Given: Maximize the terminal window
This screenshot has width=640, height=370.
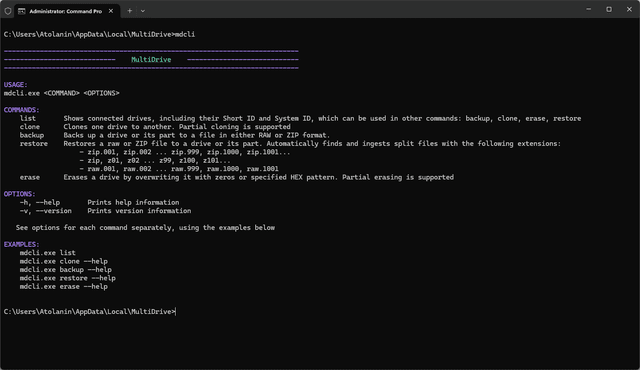Looking at the screenshot, I should [609, 9].
